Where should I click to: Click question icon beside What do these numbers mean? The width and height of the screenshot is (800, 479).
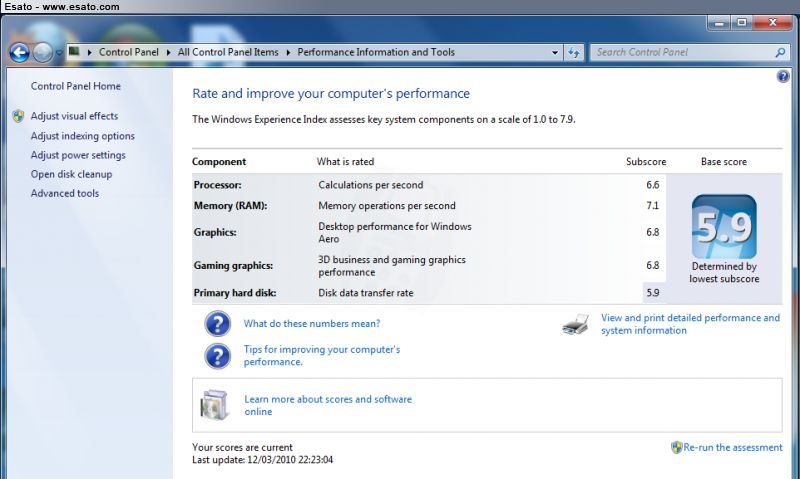coord(218,324)
